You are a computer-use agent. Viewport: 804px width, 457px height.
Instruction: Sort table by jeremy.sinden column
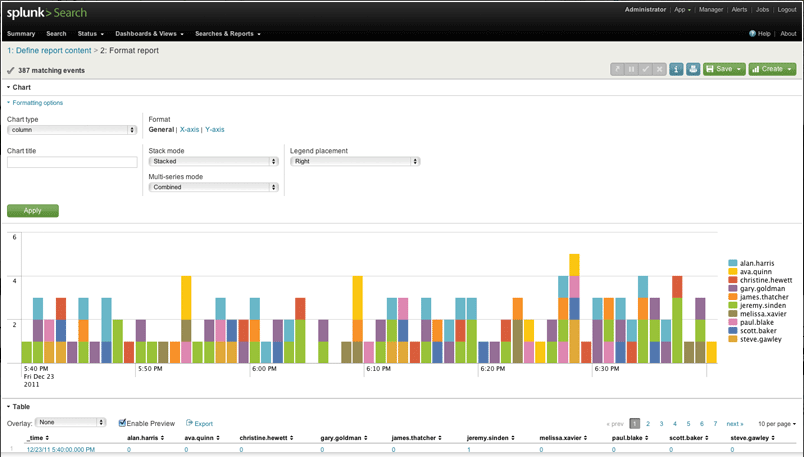[513, 438]
